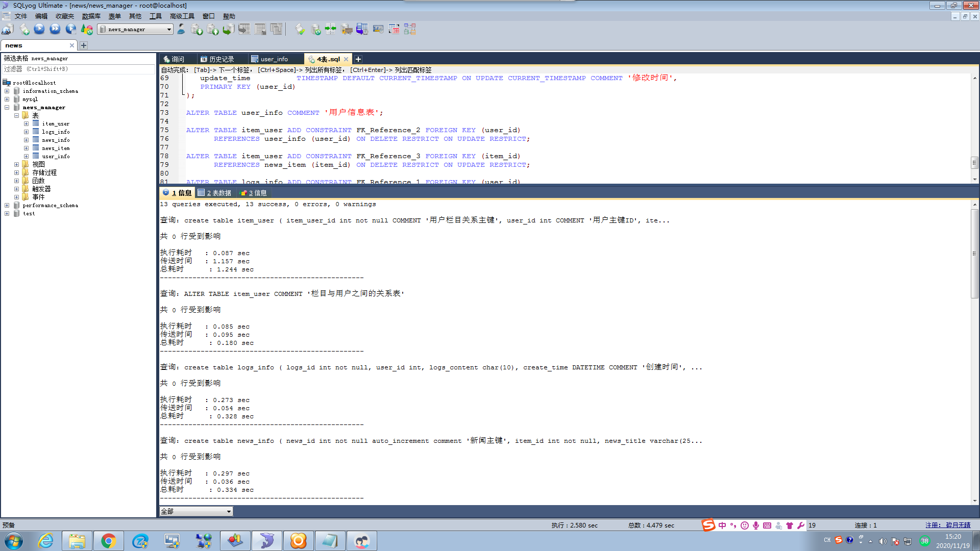980x551 pixels.
Task: Expand the item_user table node
Action: [26, 124]
